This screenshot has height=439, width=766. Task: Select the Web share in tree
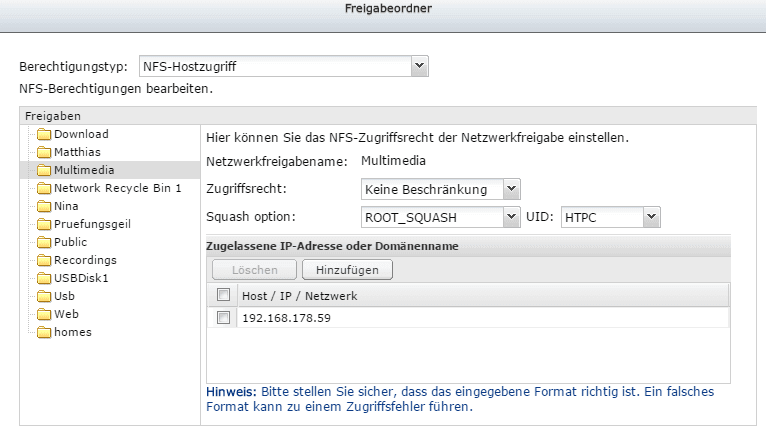(x=66, y=314)
